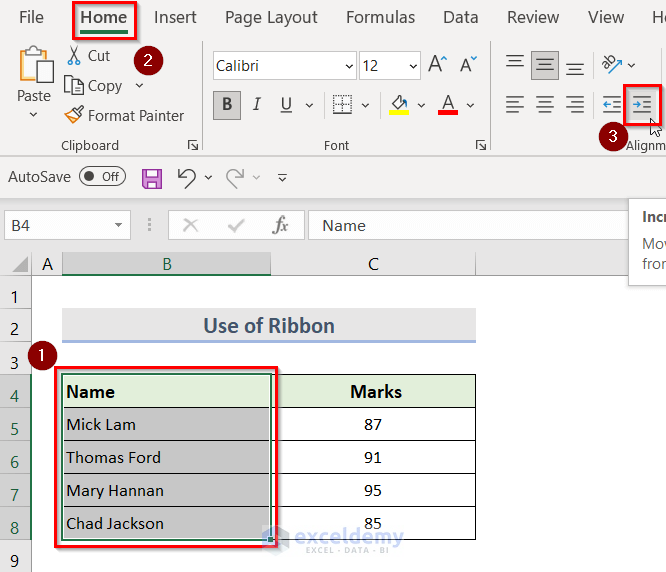Toggle Middle Align button
The image size is (666, 572).
tap(545, 65)
